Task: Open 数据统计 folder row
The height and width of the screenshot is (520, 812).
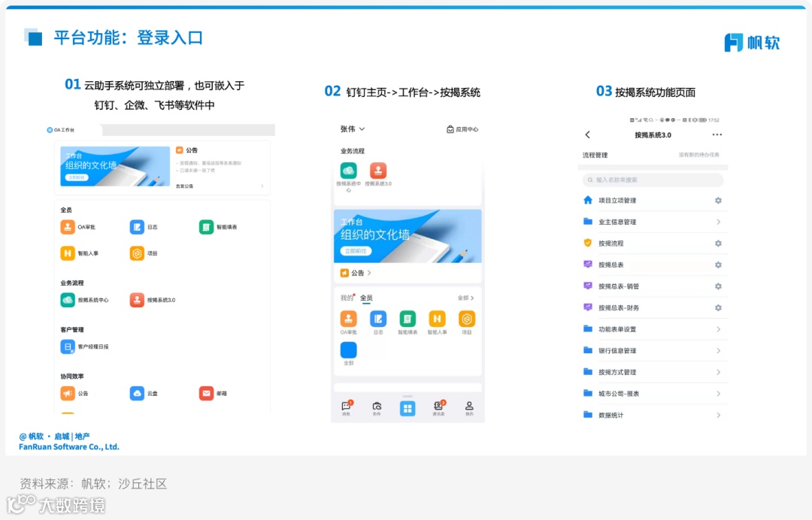Action: click(653, 415)
